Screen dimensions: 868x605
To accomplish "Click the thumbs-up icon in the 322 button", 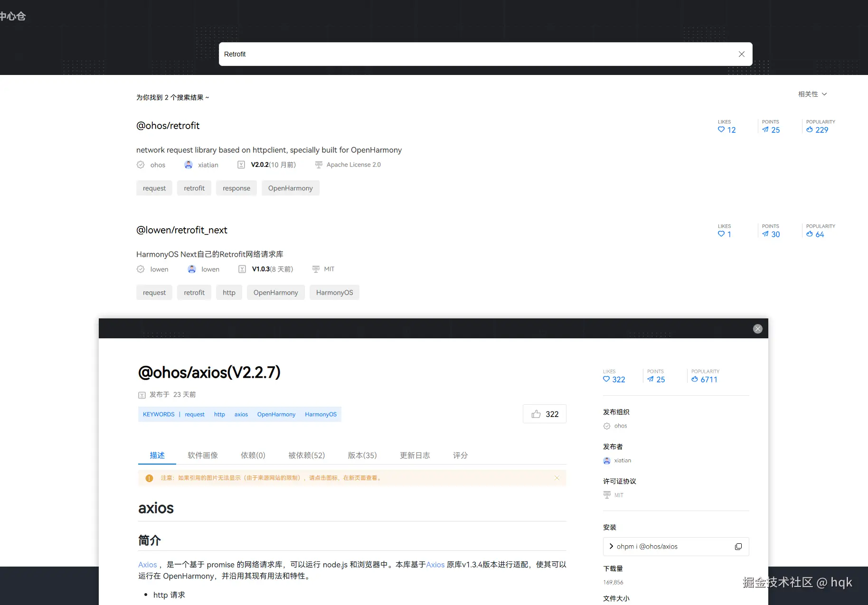I will [x=536, y=414].
